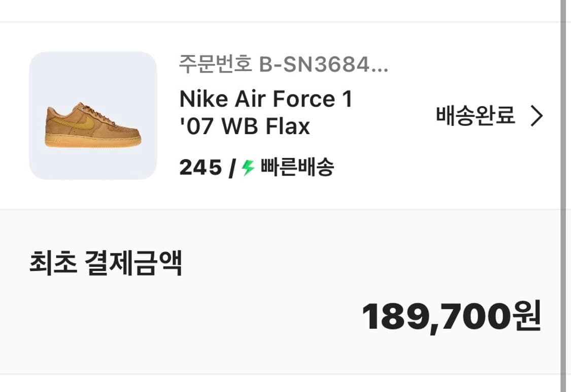Tap the slash separator after size 245
The height and width of the screenshot is (392, 571).
click(231, 167)
